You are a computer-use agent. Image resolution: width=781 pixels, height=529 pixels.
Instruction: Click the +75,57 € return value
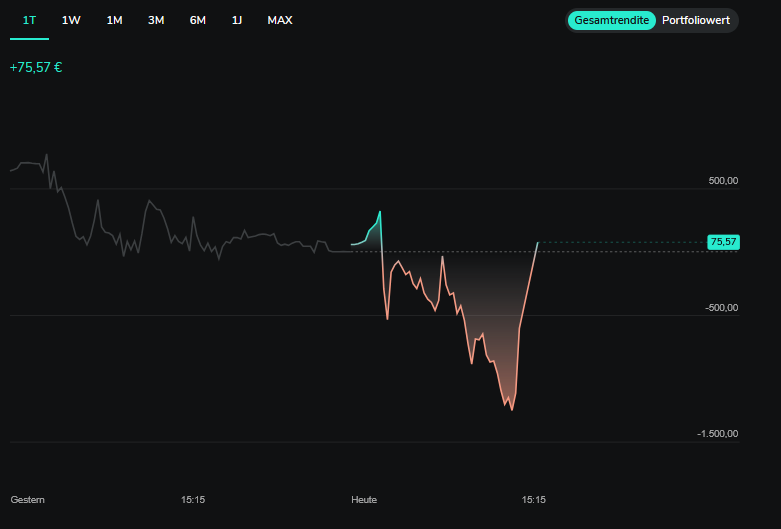click(x=36, y=68)
